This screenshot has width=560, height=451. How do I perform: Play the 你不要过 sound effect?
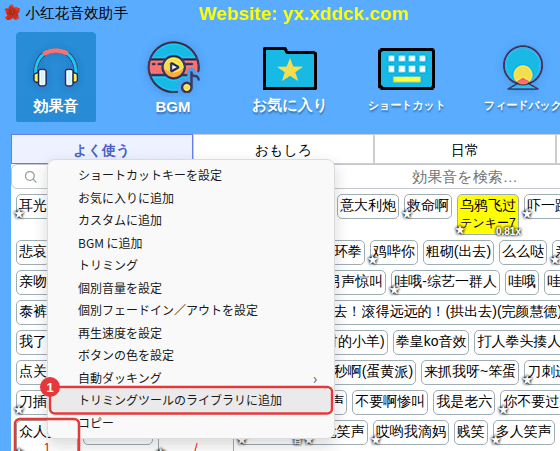click(531, 402)
